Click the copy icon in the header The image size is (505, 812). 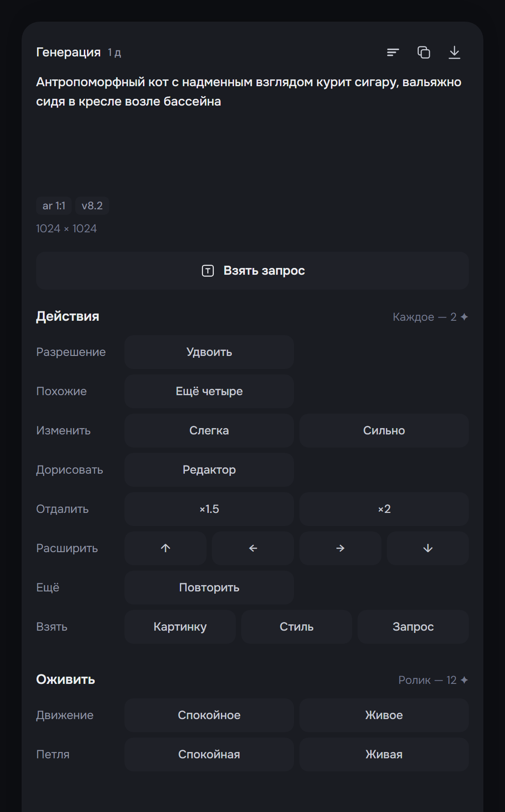pos(424,52)
